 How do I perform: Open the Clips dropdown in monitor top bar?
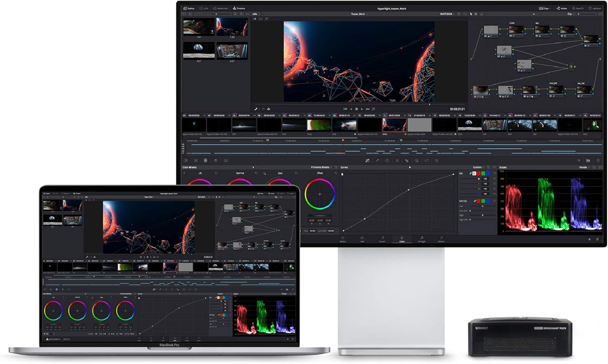(544, 8)
